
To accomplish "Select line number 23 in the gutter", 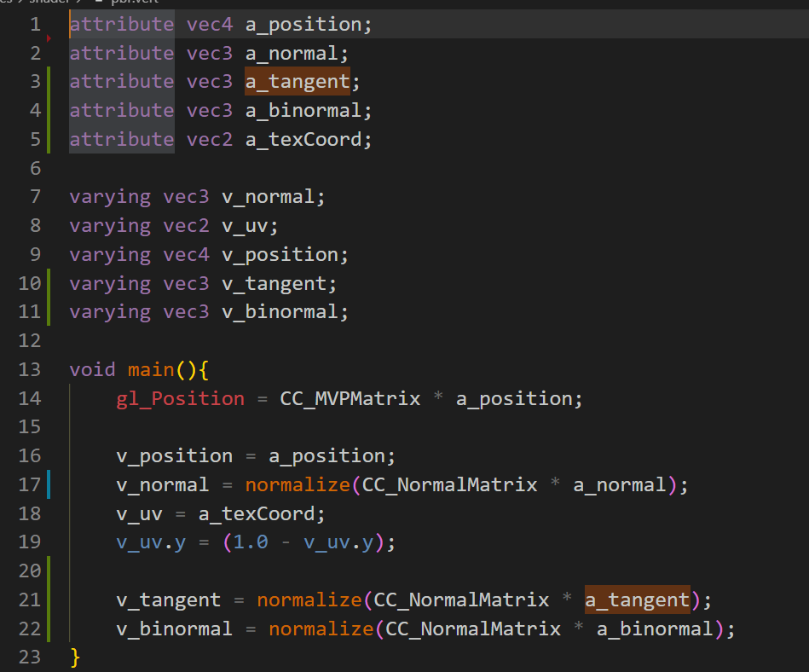I will point(29,657).
